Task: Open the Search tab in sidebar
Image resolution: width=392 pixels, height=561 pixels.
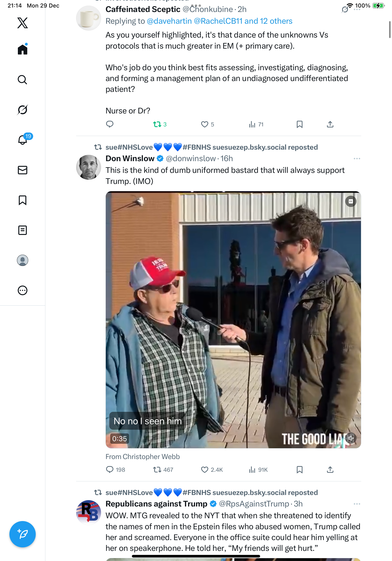Action: [23, 80]
